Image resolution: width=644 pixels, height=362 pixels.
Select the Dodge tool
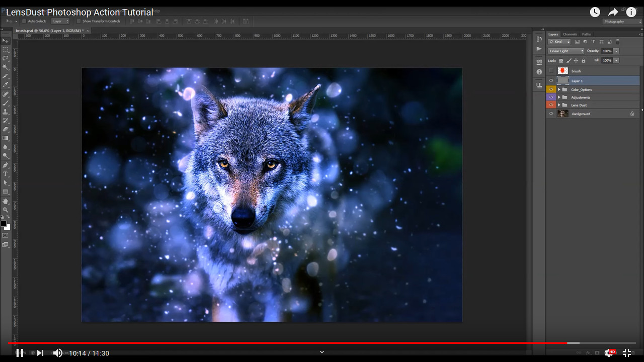pos(6,156)
